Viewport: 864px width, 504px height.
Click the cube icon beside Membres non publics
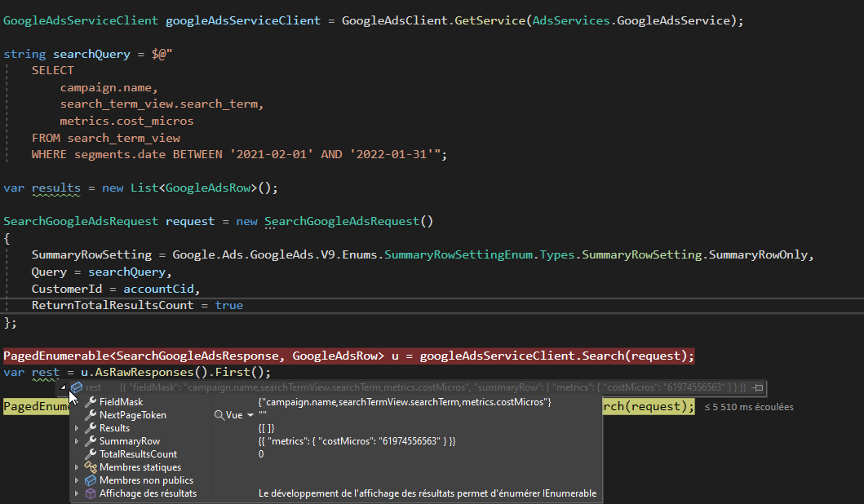(91, 480)
